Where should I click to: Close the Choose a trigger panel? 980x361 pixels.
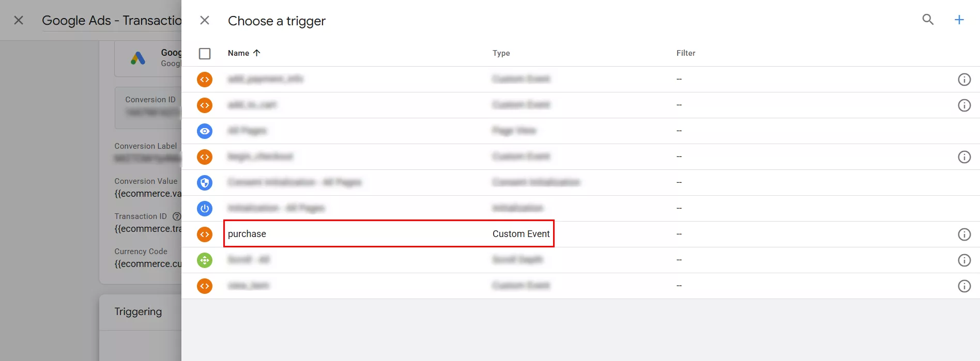point(205,20)
